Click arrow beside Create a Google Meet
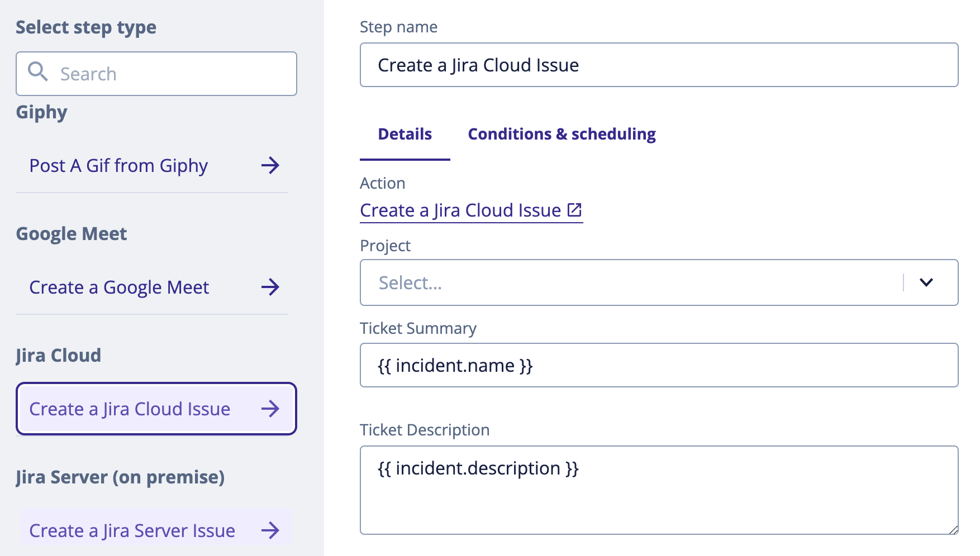The image size is (980, 556). (x=270, y=287)
